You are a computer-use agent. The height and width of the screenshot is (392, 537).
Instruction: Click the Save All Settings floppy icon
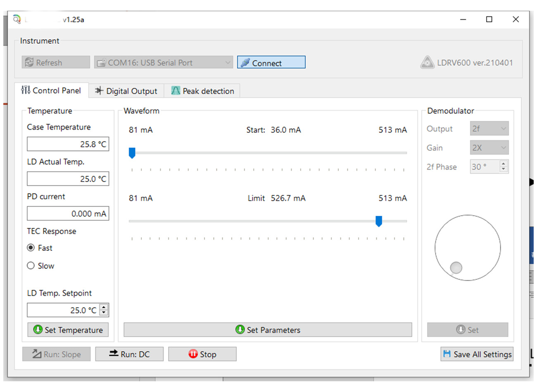447,354
